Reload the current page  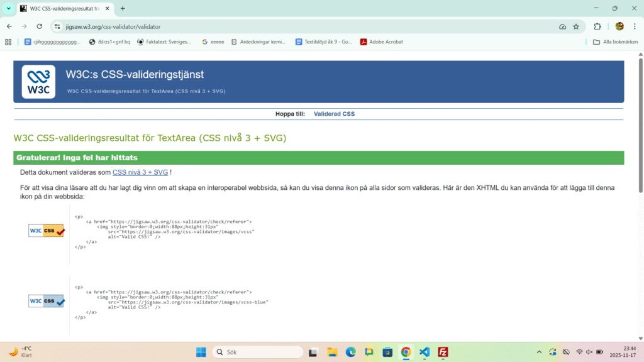click(x=40, y=26)
